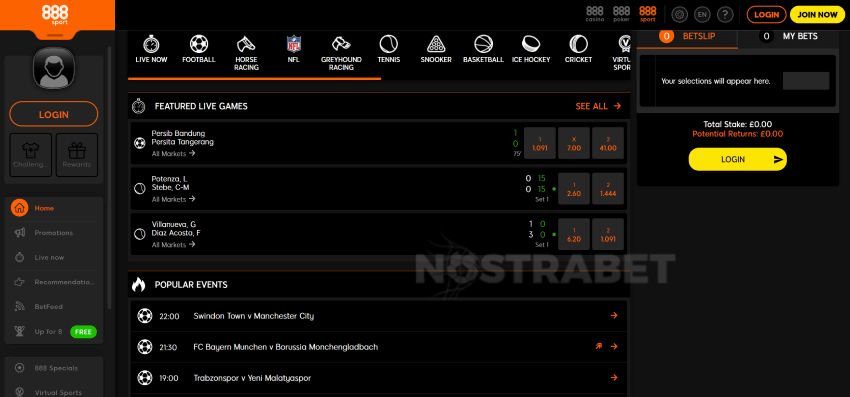The width and height of the screenshot is (850, 397).
Task: Click the user avatar icon
Action: (54, 68)
